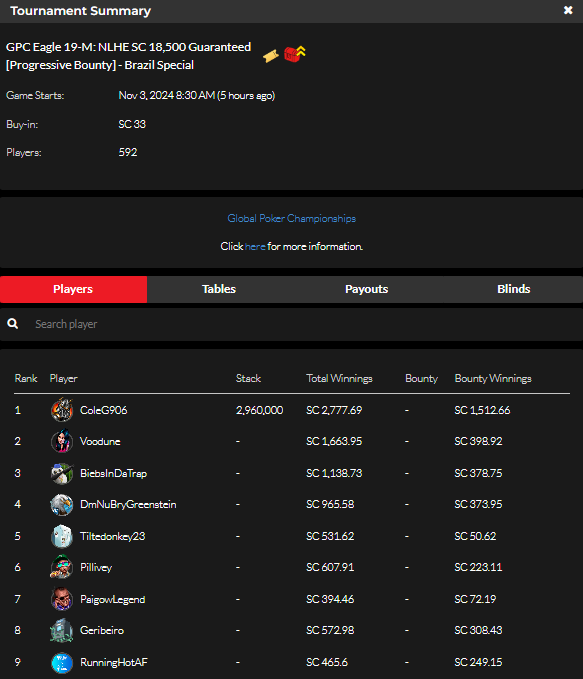
Task: Click total winnings SC 1,663.95
Action: click(x=334, y=441)
